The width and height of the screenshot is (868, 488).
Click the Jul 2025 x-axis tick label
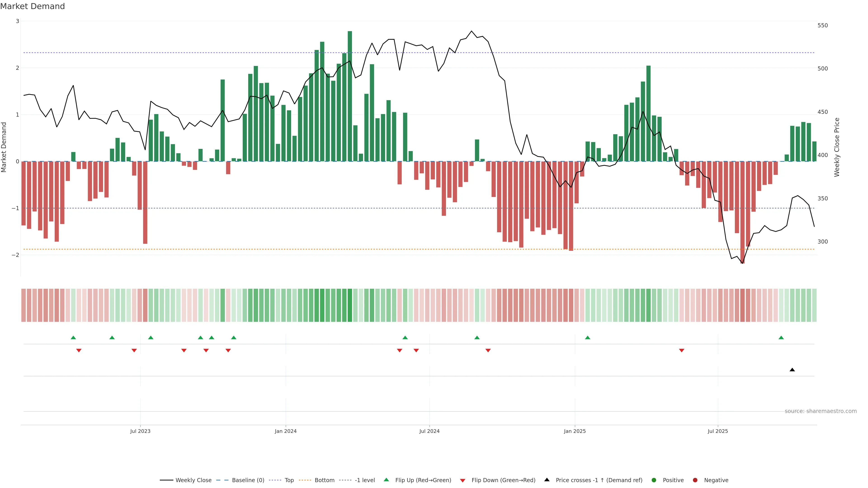click(718, 431)
